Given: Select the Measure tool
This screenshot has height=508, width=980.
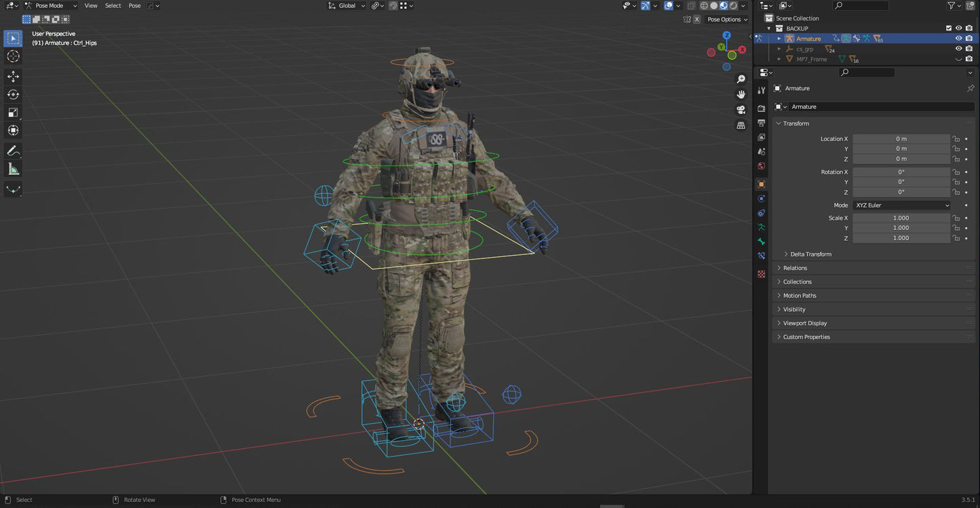Looking at the screenshot, I should pyautogui.click(x=13, y=169).
